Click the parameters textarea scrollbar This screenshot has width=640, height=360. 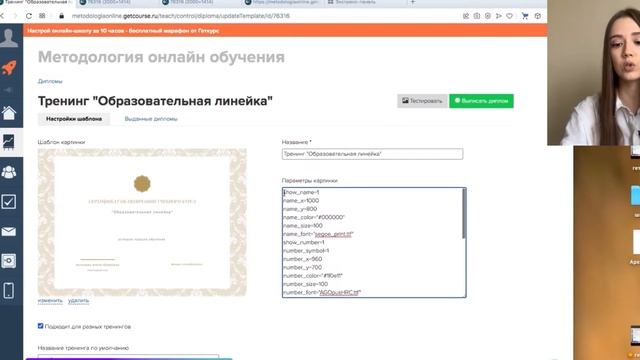tap(464, 214)
